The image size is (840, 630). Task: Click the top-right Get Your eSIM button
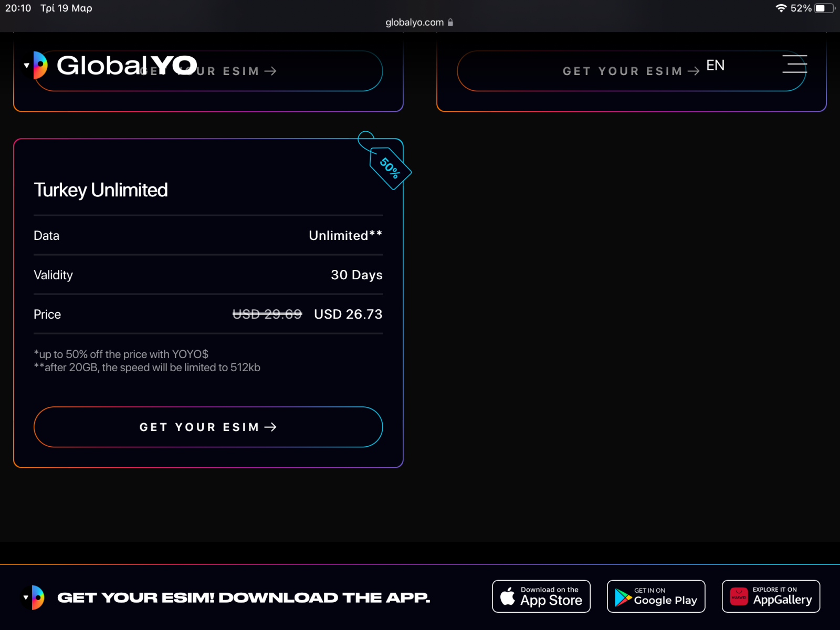[x=632, y=71]
